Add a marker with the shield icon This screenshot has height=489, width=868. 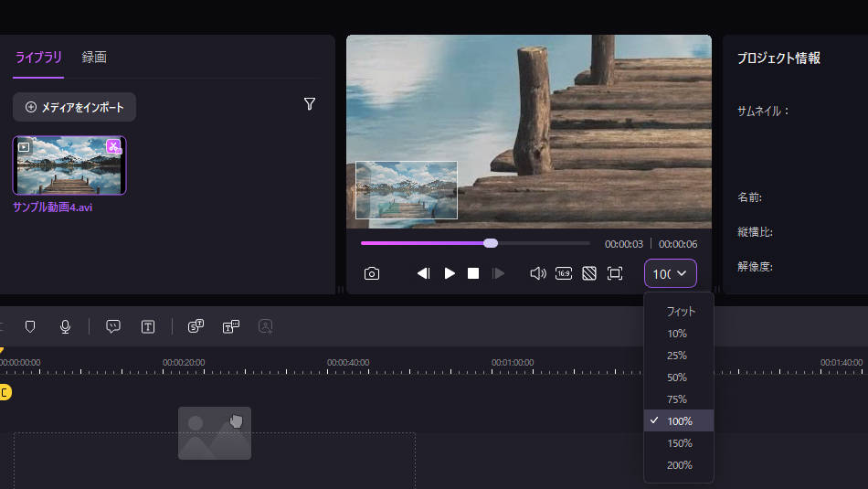[30, 326]
